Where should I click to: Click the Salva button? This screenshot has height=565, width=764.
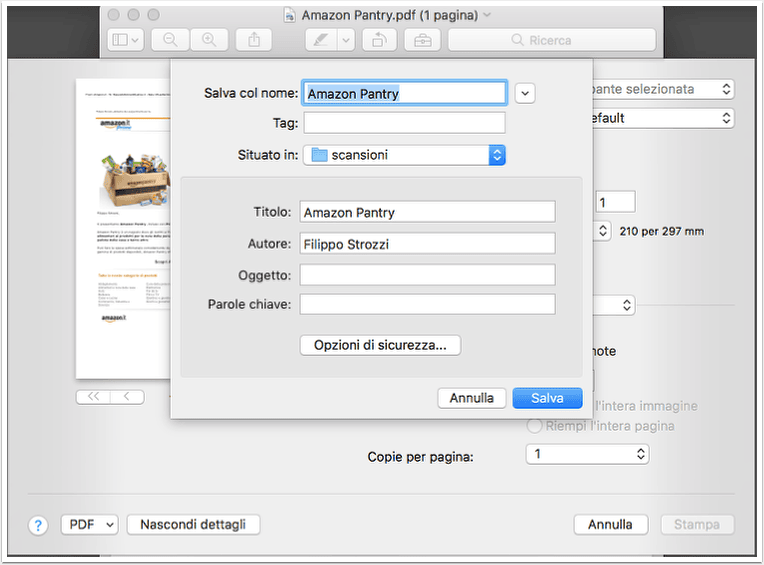[x=547, y=398]
